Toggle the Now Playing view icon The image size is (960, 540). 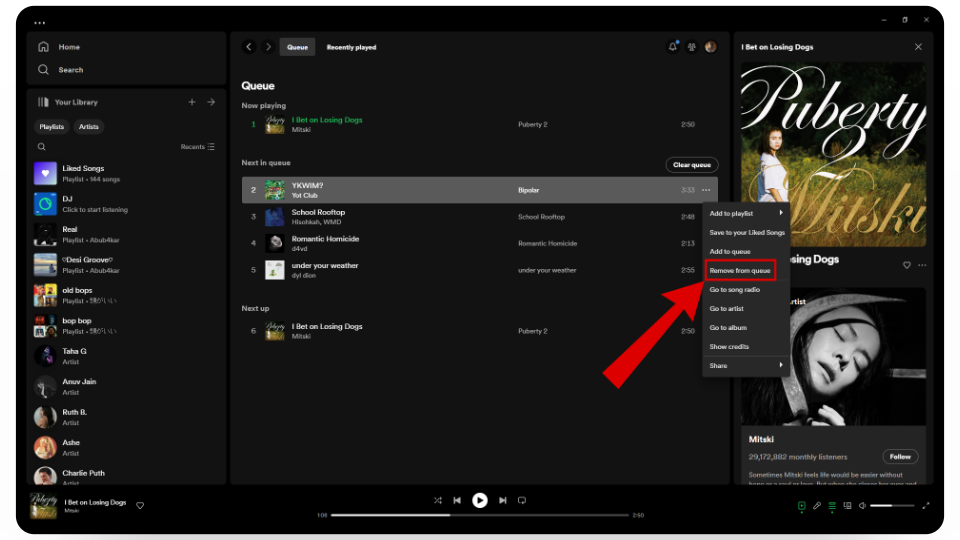click(802, 506)
